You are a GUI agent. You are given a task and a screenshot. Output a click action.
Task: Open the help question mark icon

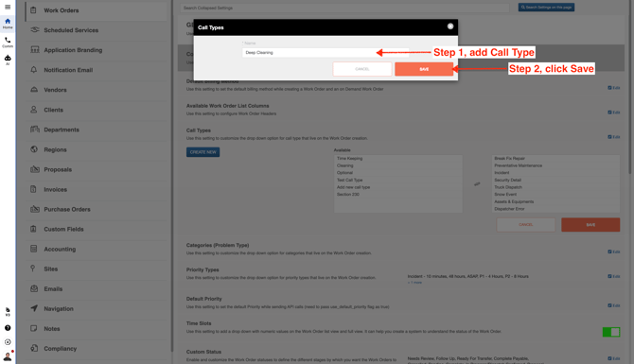pyautogui.click(x=8, y=328)
